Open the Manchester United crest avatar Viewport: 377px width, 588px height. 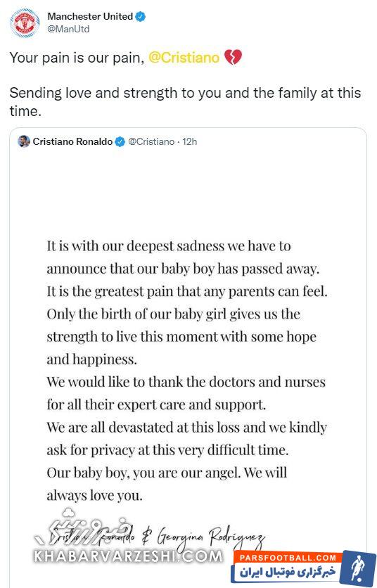pyautogui.click(x=25, y=23)
